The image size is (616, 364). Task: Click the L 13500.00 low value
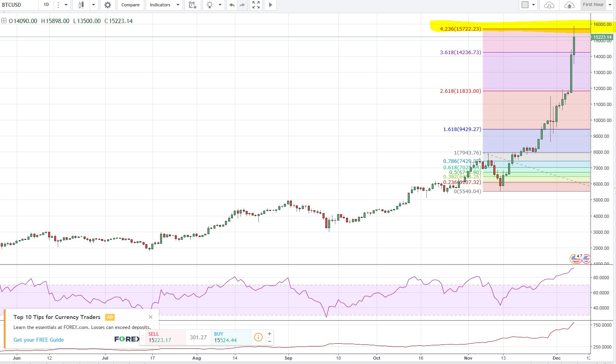[87, 21]
